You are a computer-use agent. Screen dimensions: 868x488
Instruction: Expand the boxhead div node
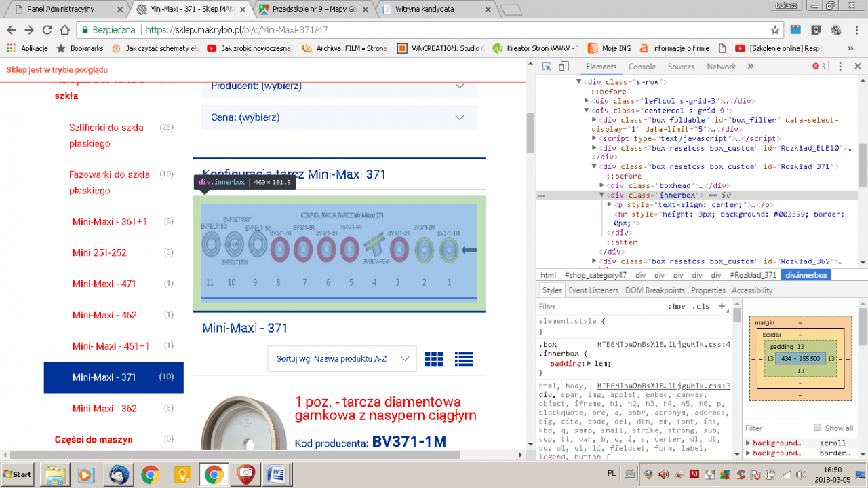(x=603, y=186)
